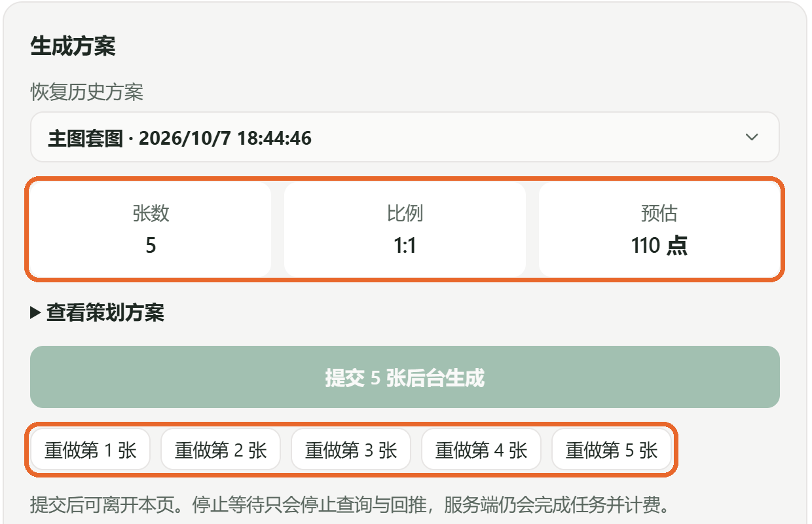Click the note text starting 提交后可离开本页

350,506
